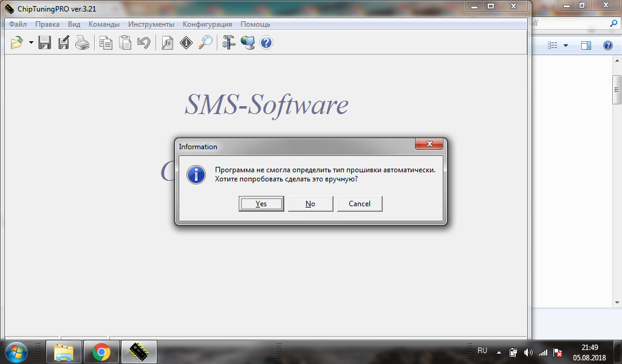
Task: Click the blue question mark help icon
Action: (266, 43)
